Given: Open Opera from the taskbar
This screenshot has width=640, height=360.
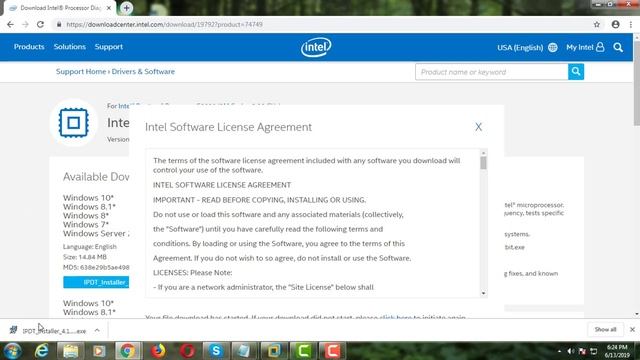Looking at the screenshot, I should [187, 351].
